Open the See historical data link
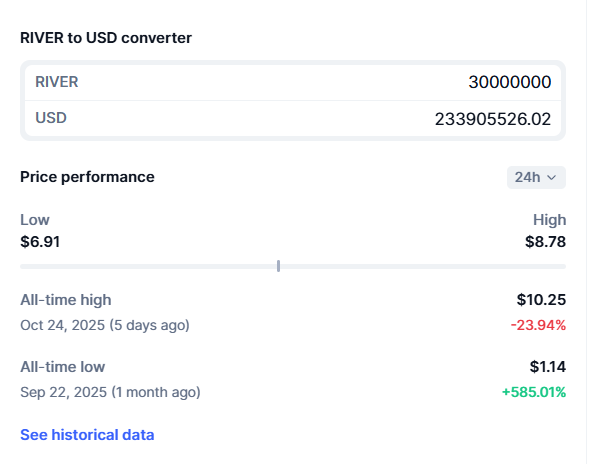The width and height of the screenshot is (592, 464). (87, 435)
